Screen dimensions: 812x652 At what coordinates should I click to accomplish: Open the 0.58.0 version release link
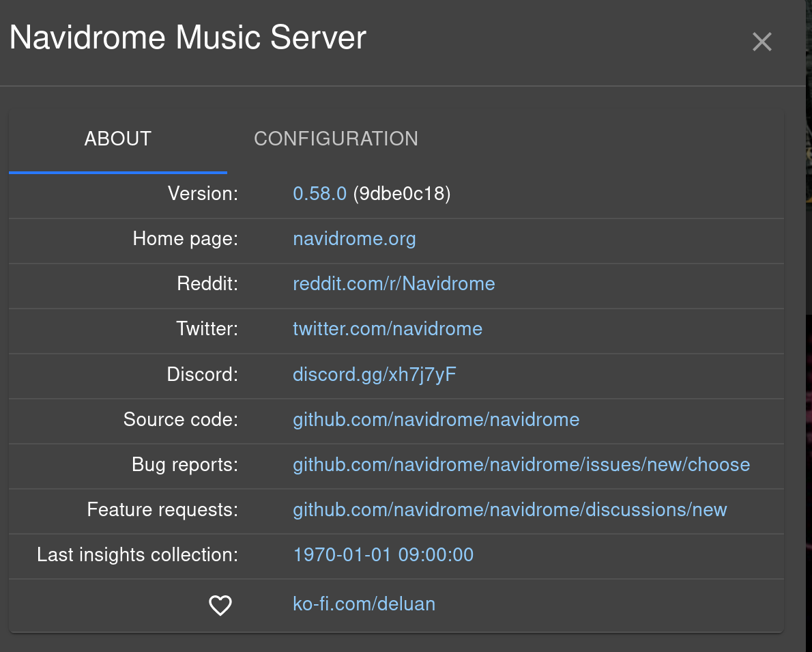click(x=319, y=194)
